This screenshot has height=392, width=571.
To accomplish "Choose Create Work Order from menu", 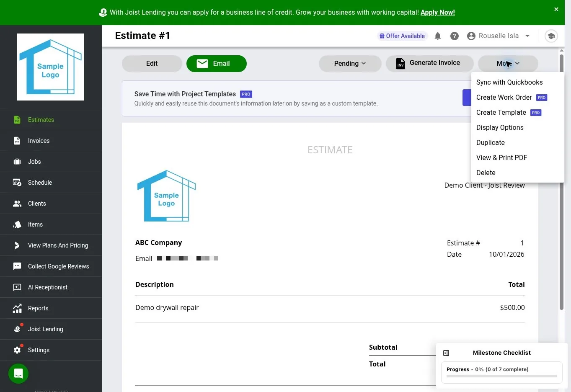I will pos(512,98).
